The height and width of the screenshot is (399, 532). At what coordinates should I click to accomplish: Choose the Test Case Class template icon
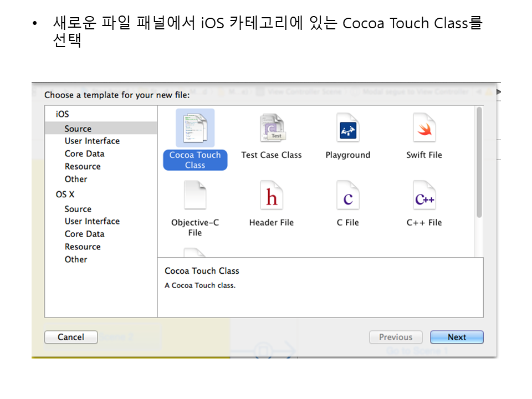(x=272, y=129)
